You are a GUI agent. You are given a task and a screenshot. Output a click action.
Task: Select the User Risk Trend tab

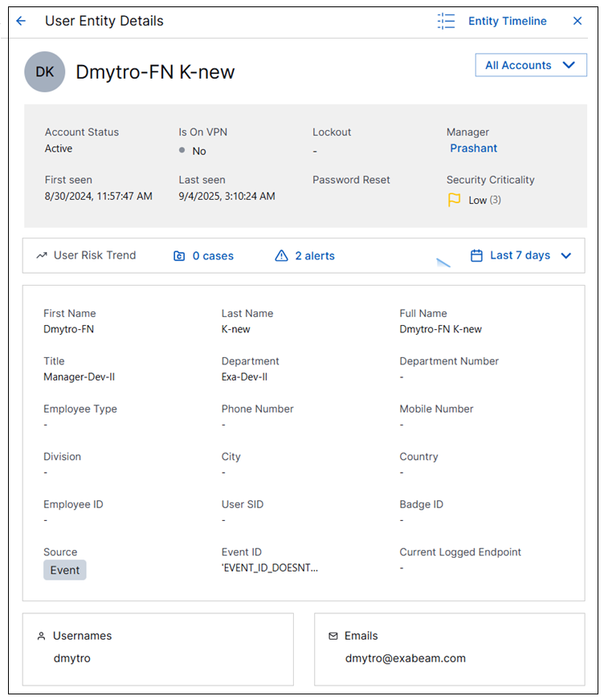click(94, 255)
